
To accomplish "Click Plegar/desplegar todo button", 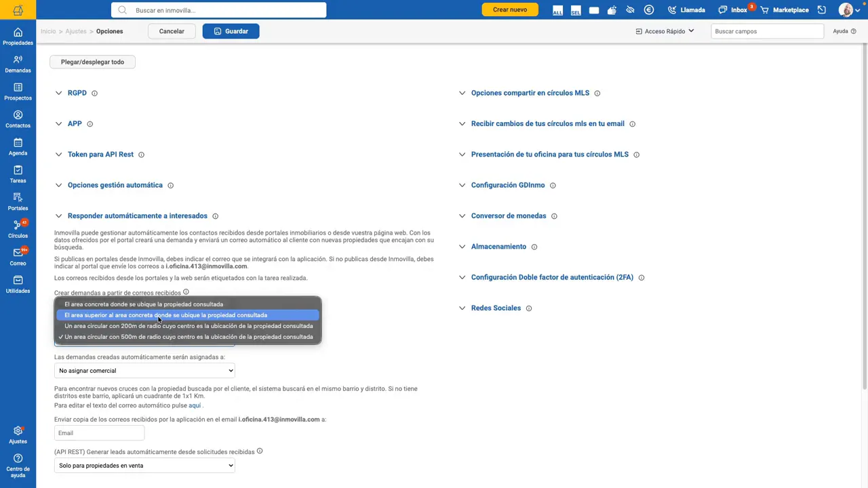I will coord(92,62).
